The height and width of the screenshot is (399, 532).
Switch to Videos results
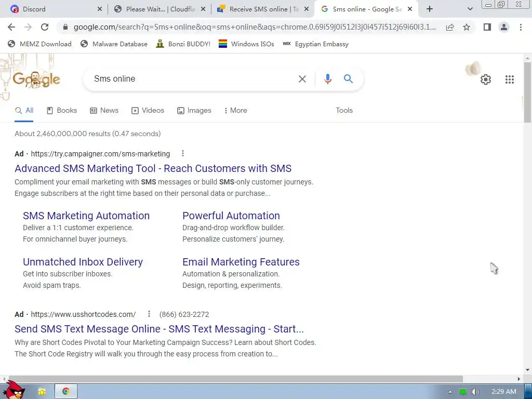pos(148,111)
